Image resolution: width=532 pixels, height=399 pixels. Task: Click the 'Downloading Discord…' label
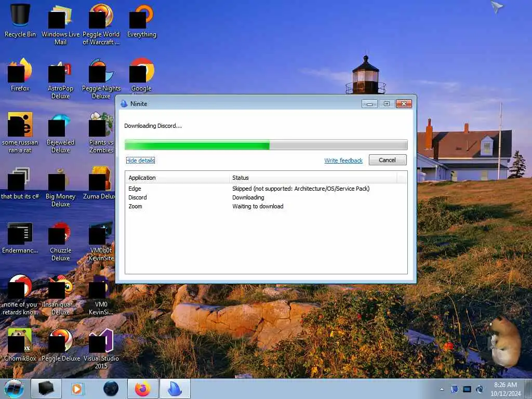[x=153, y=126]
